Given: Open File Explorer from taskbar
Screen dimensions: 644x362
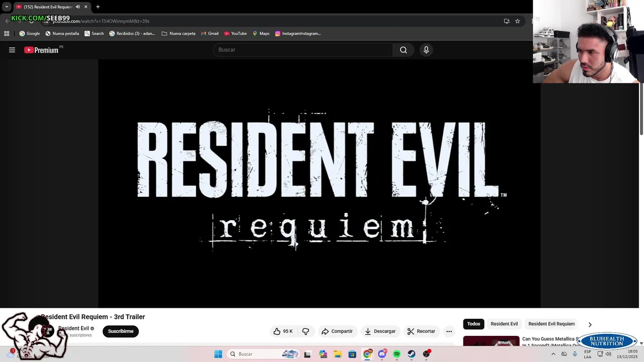Looking at the screenshot, I should coord(338,354).
